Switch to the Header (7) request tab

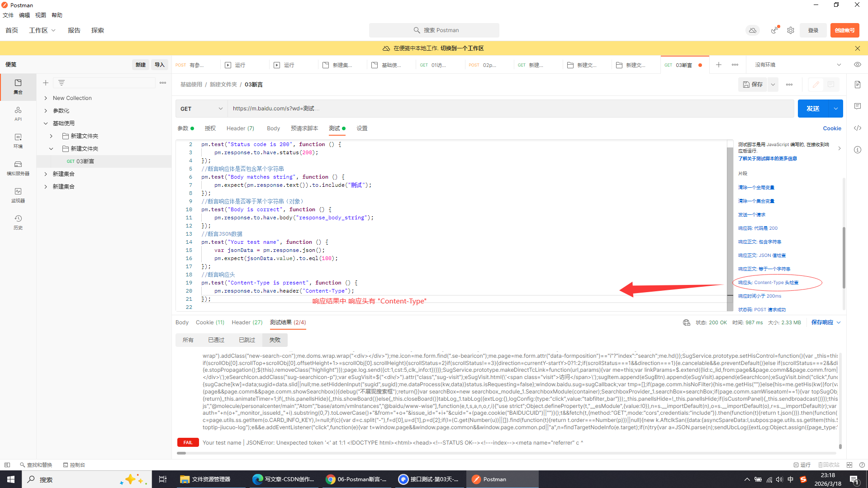coord(240,128)
